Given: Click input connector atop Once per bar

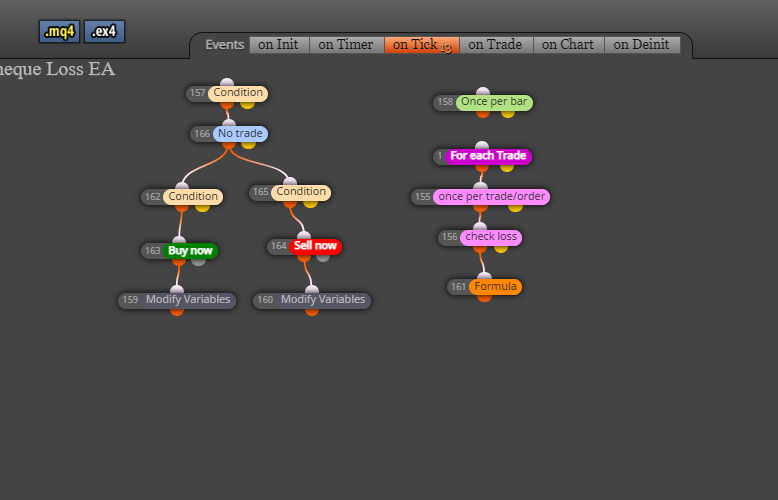Looking at the screenshot, I should 483,92.
